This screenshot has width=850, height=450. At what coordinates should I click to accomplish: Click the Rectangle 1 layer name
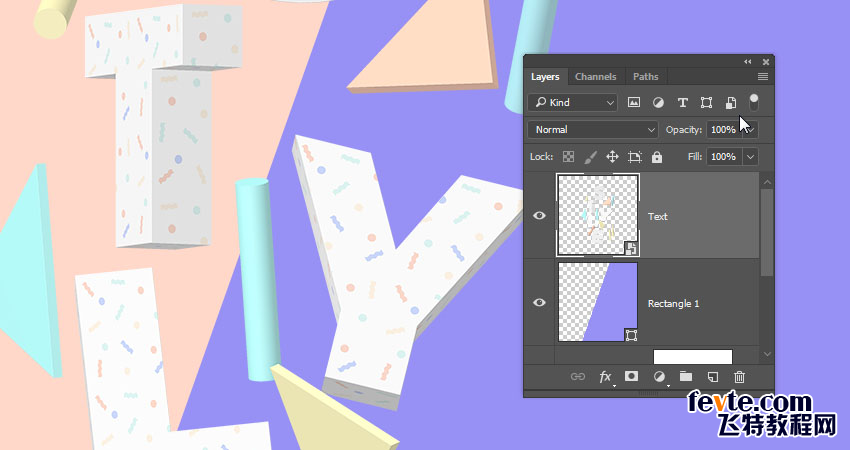point(673,304)
